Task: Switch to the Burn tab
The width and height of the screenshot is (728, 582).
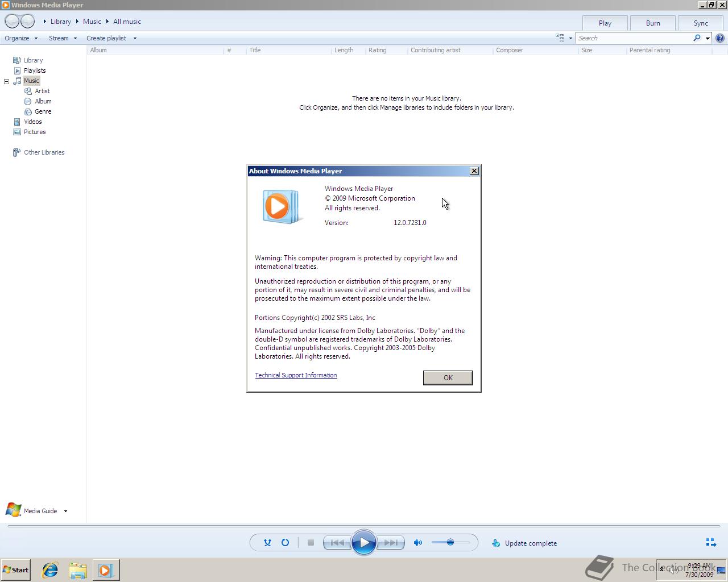Action: click(652, 23)
